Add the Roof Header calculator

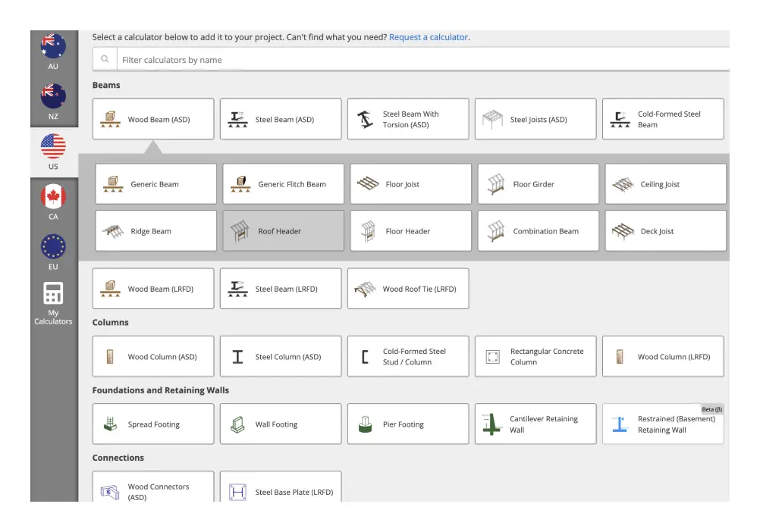coord(283,231)
